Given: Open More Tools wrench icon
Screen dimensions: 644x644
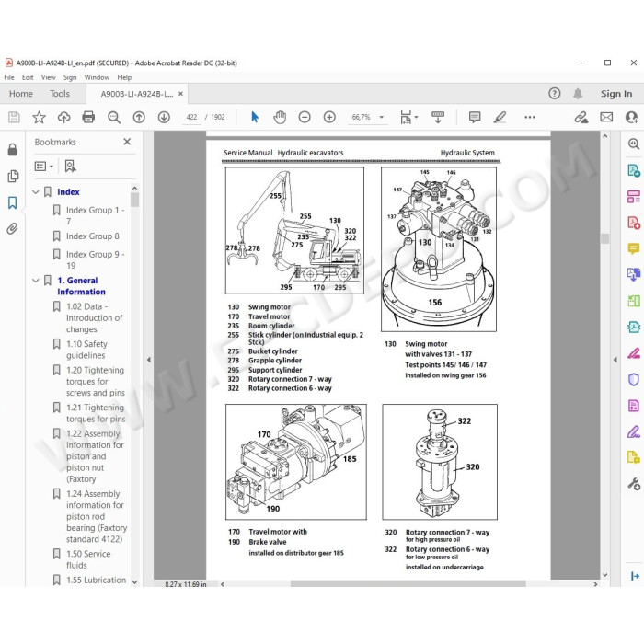Looking at the screenshot, I should coord(634,484).
